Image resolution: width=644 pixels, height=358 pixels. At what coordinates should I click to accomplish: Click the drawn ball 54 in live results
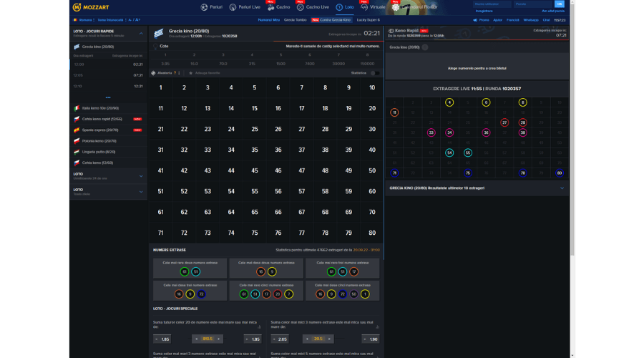pos(449,153)
